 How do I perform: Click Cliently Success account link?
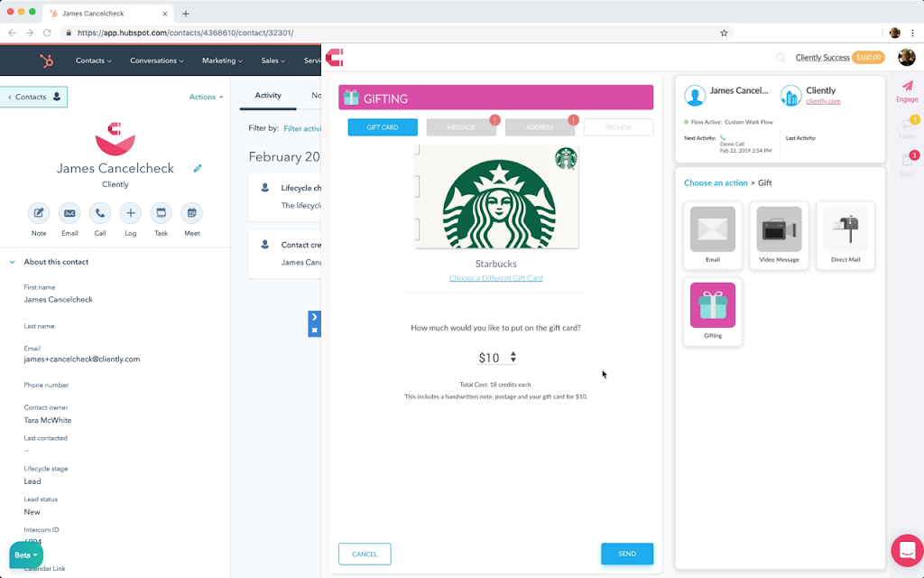pyautogui.click(x=822, y=57)
